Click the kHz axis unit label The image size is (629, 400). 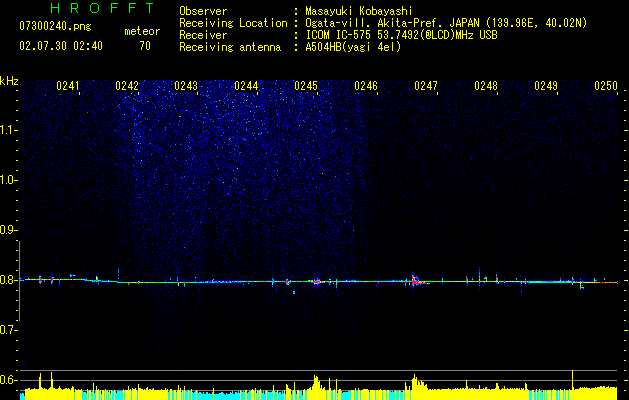(9, 81)
